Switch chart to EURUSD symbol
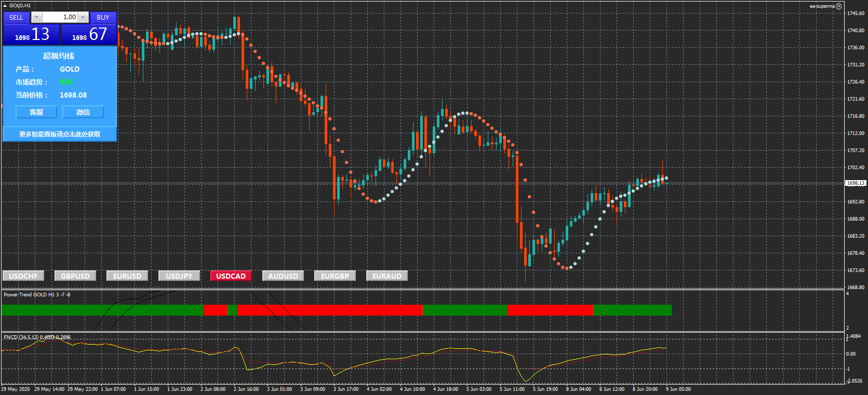Screen dimensions: 868x395 [127, 276]
